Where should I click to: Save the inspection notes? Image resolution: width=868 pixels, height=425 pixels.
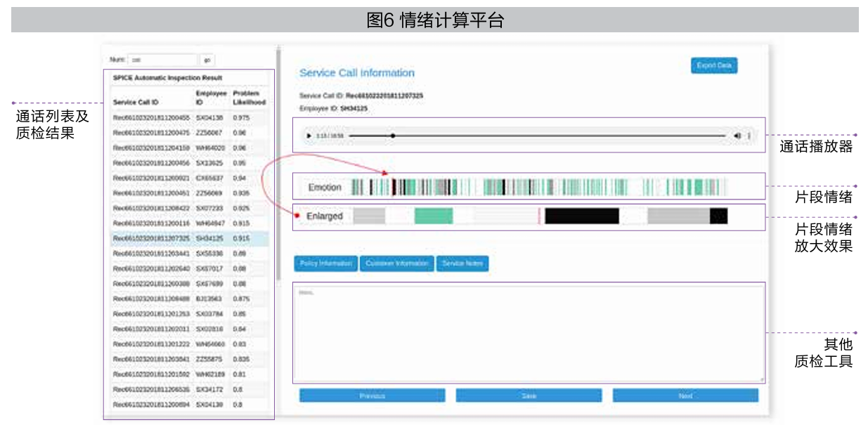click(x=529, y=395)
